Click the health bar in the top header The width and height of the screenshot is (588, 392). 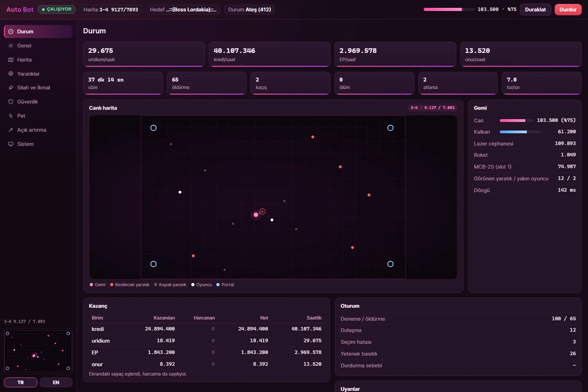click(x=449, y=9)
